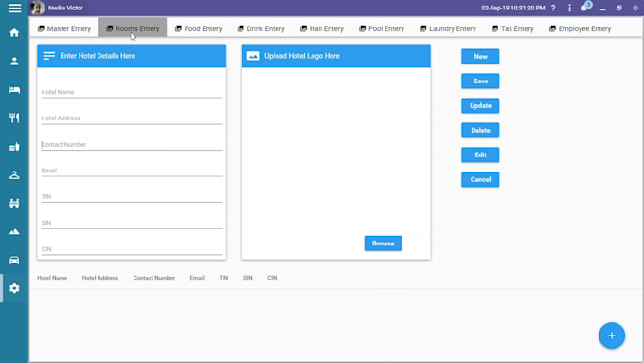Focus the Email input field
The image size is (644, 363).
tap(132, 171)
